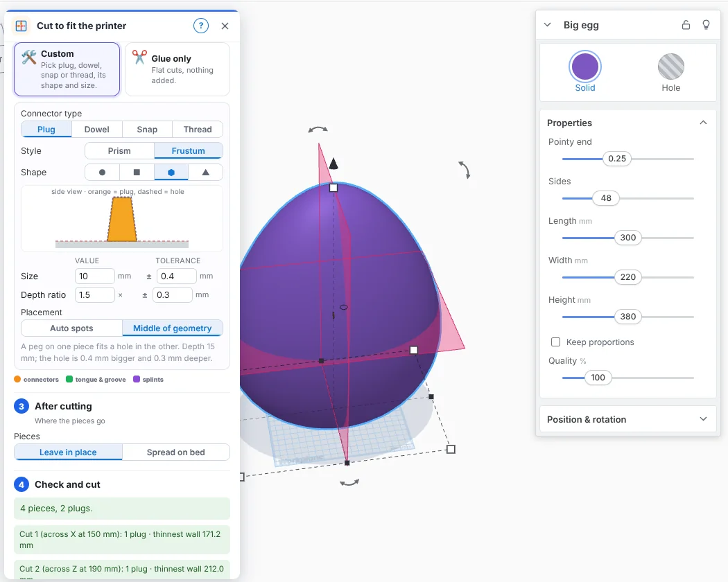Close the Cut to fit the printer panel
This screenshot has width=728, height=582.
pos(225,26)
